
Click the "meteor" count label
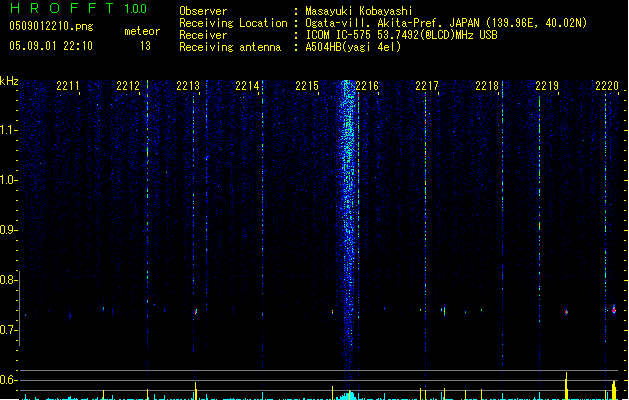tap(142, 31)
